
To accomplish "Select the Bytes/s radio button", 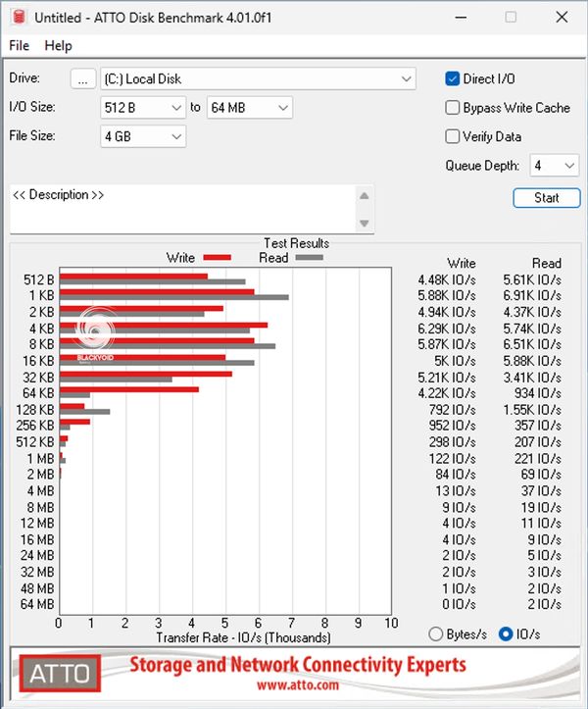I will click(x=437, y=633).
